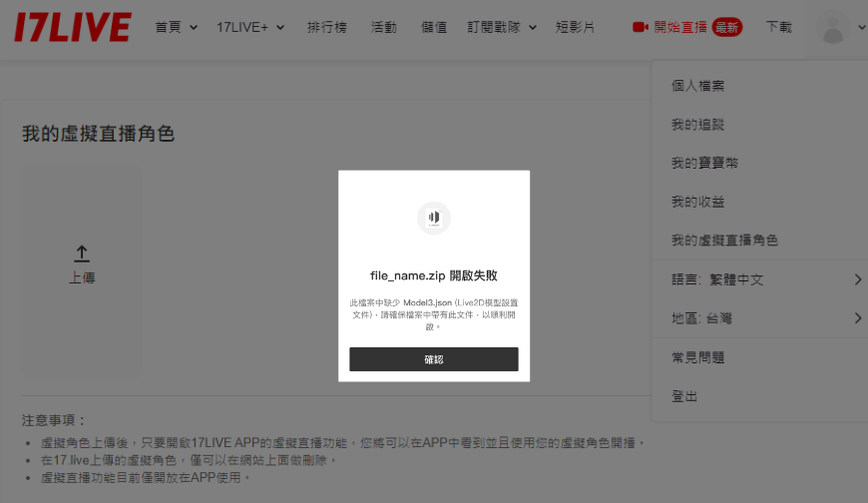Open the 短影片 page

tap(575, 27)
